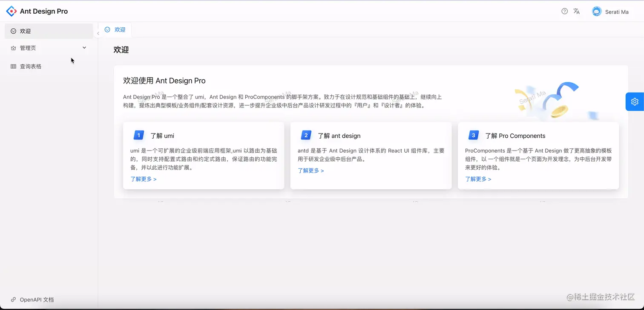Click the Ant Design Pro title text
The width and height of the screenshot is (644, 310).
44,12
